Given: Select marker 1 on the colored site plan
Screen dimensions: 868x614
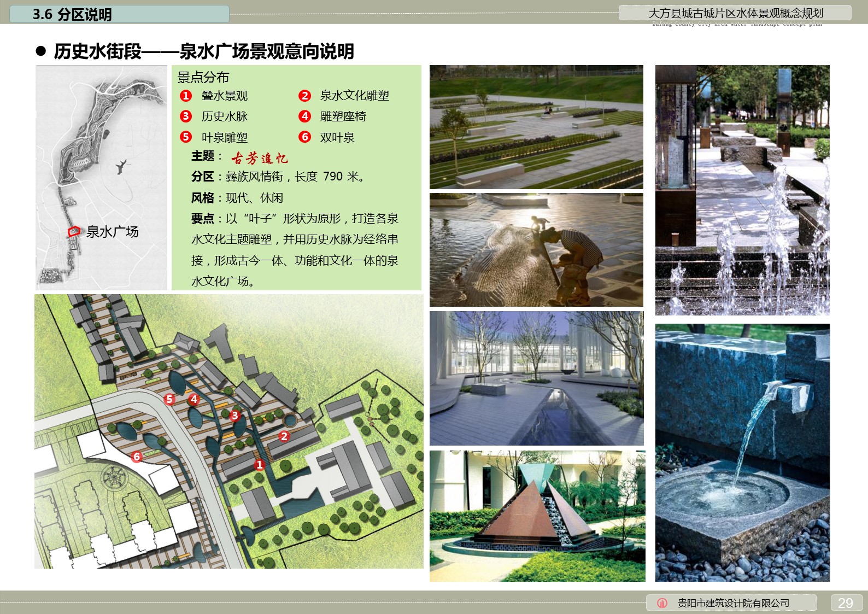Looking at the screenshot, I should point(259,465).
